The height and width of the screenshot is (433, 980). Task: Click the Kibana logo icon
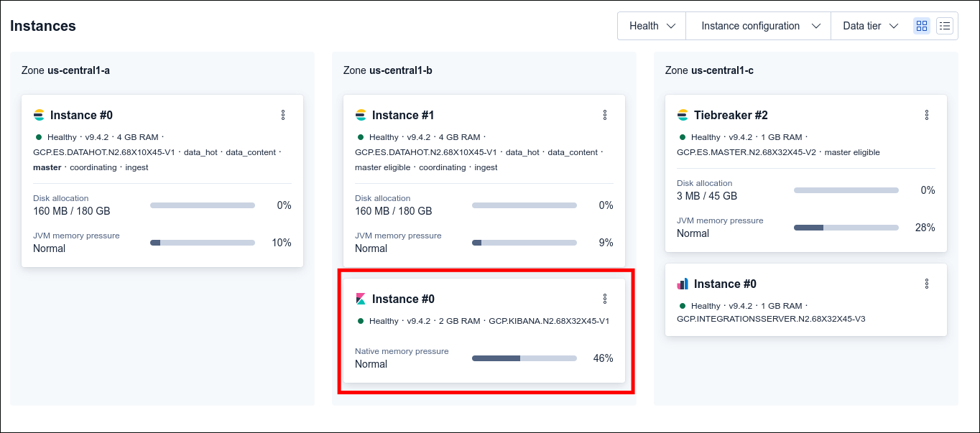(361, 299)
